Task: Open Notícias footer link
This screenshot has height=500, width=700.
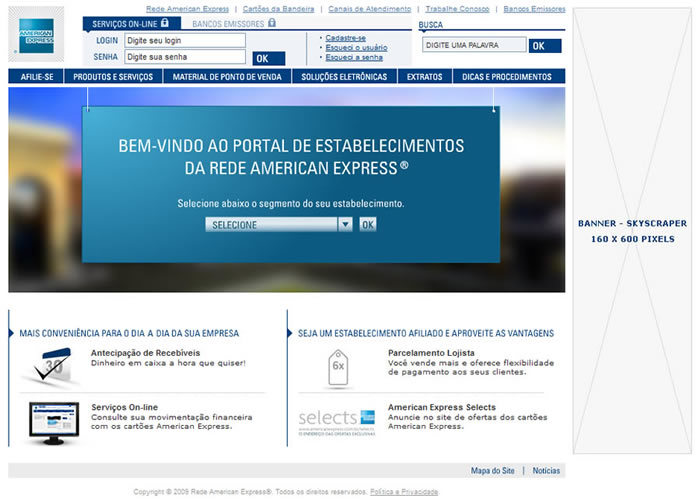Action: [x=546, y=471]
